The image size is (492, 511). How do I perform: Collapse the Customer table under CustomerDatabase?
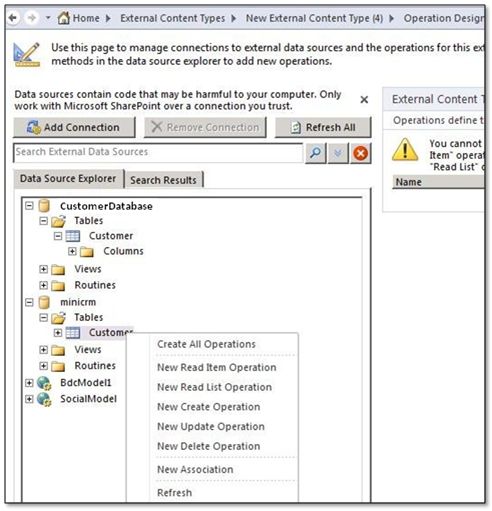(58, 236)
